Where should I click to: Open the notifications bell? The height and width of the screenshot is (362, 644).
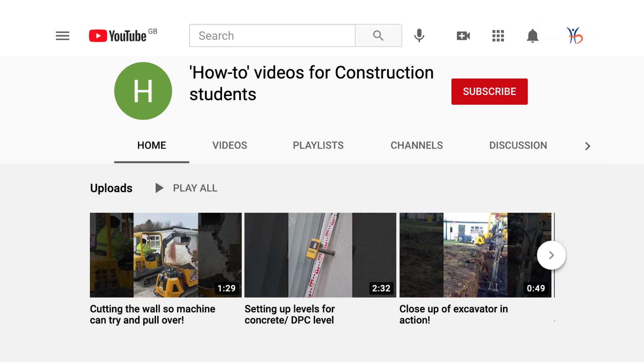click(532, 36)
